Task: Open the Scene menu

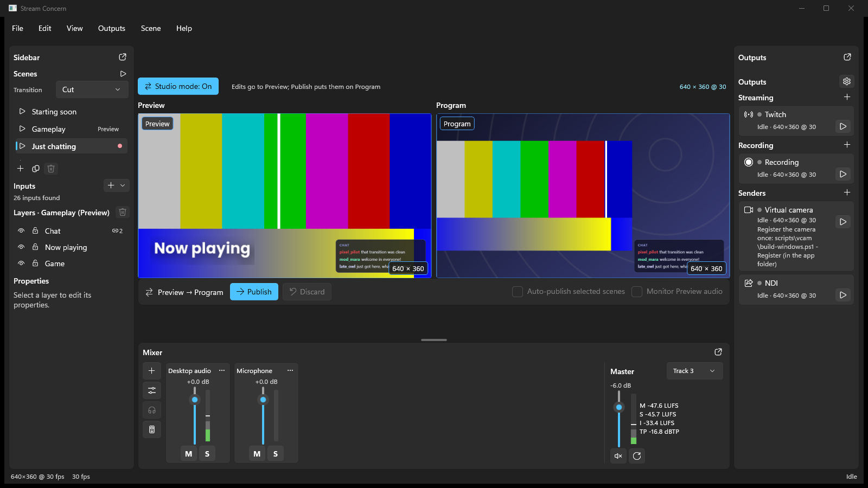Action: (151, 28)
